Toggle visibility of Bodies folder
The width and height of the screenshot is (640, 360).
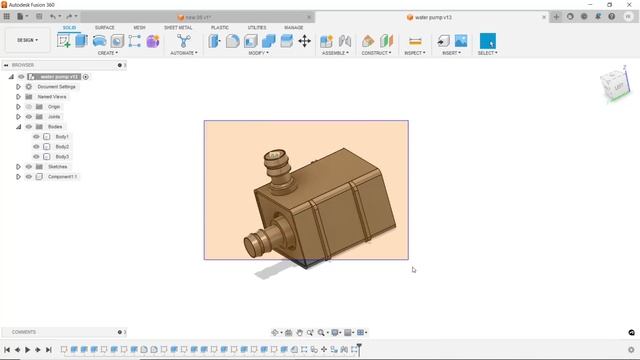(x=29, y=127)
